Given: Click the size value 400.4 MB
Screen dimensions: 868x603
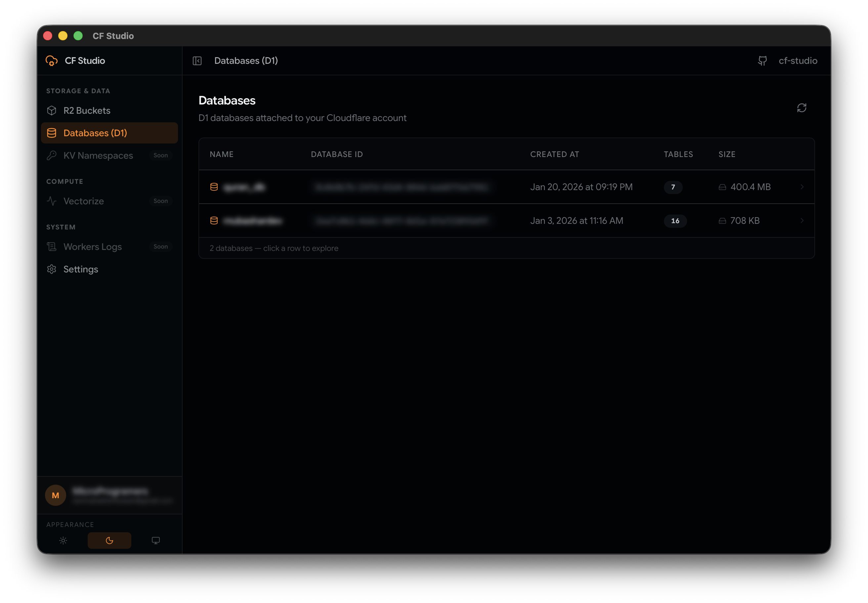Looking at the screenshot, I should tap(751, 187).
